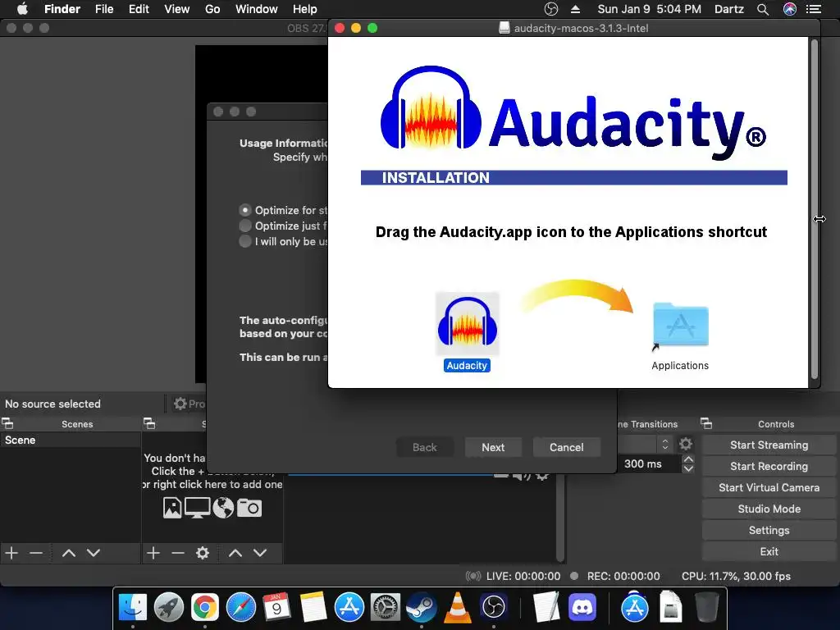Move source down in Sources panel

[x=260, y=553]
